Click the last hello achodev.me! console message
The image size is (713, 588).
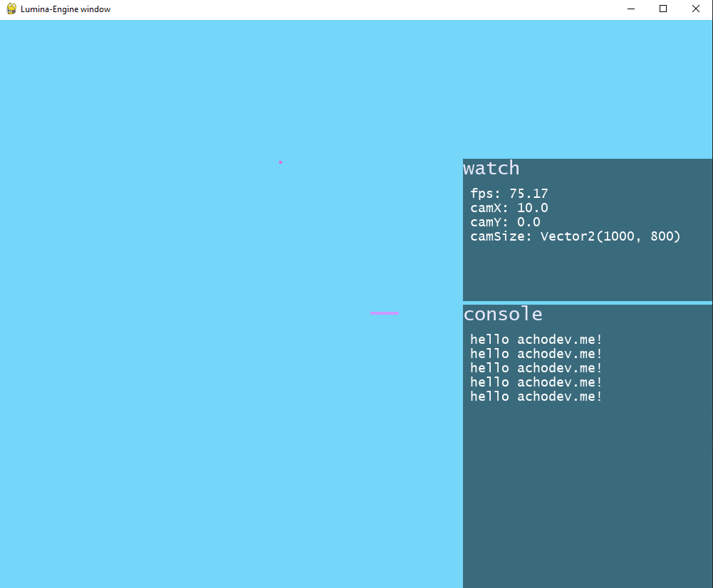pyautogui.click(x=536, y=397)
